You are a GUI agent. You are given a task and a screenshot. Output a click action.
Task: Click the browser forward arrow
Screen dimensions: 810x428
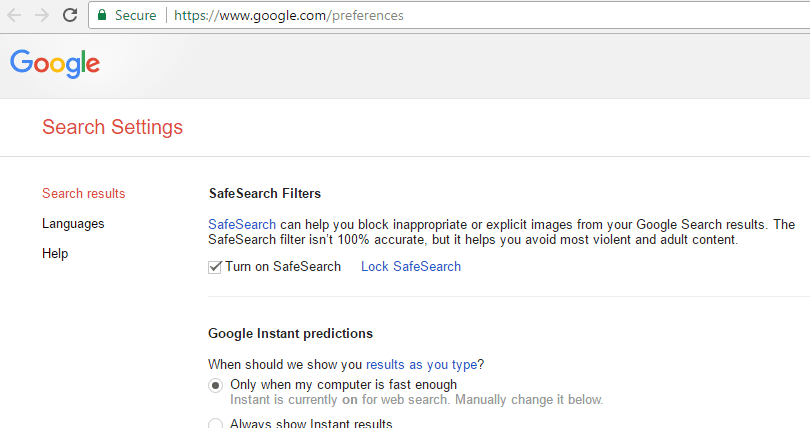(42, 15)
